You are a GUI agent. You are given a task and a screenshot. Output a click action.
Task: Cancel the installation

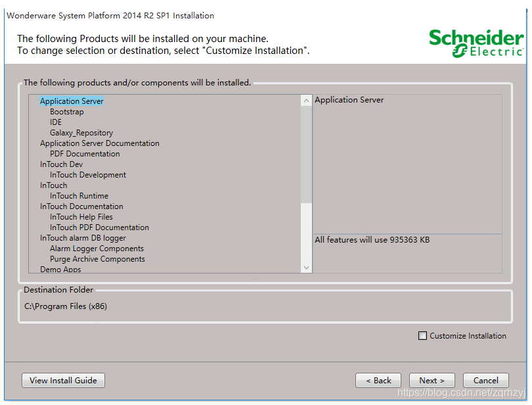pyautogui.click(x=485, y=380)
